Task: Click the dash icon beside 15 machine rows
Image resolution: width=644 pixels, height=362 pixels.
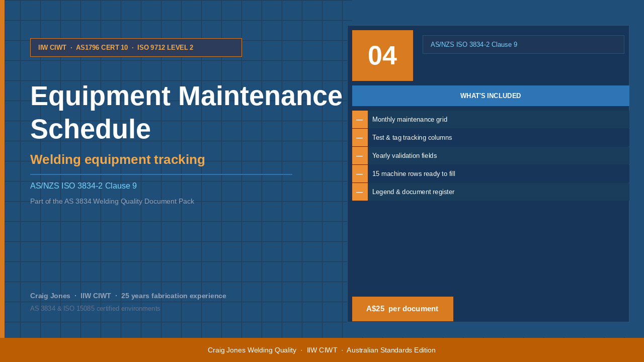Action: (x=360, y=174)
